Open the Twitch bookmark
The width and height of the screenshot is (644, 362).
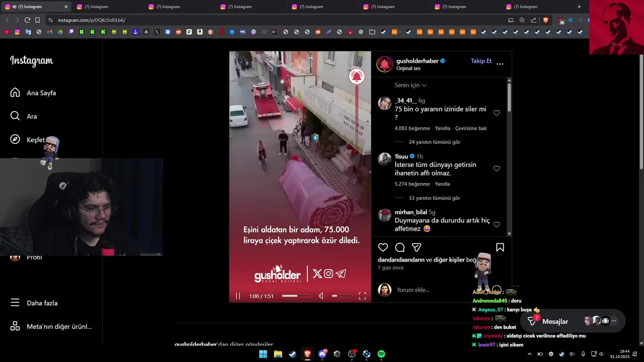71,32
